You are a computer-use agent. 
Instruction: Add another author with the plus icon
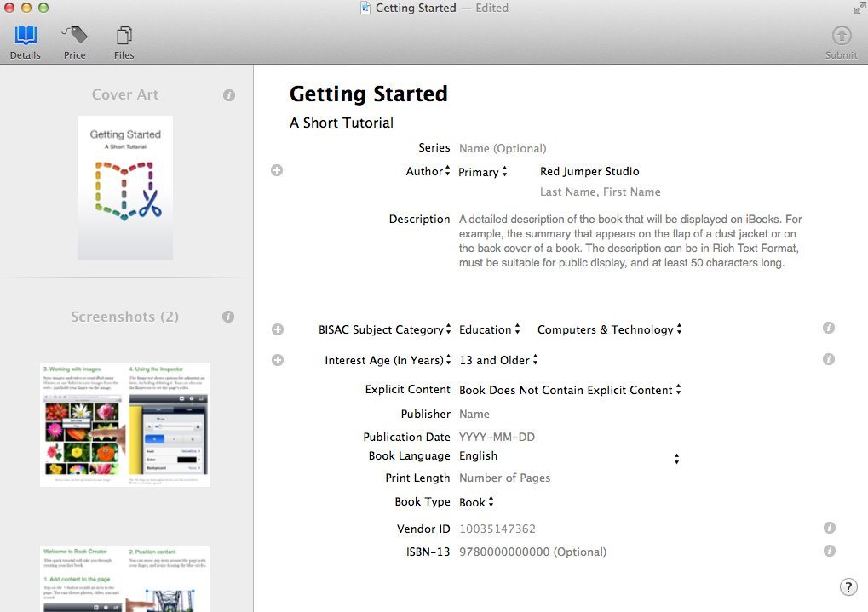tap(277, 170)
